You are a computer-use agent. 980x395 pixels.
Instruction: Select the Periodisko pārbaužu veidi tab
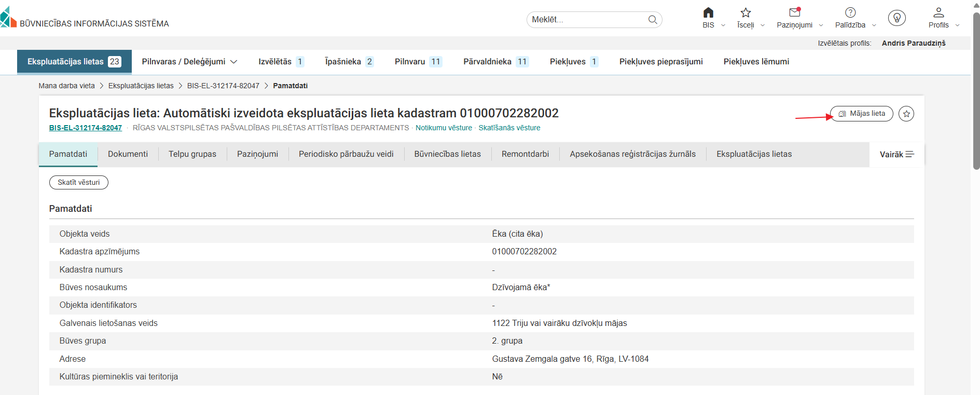pyautogui.click(x=346, y=154)
